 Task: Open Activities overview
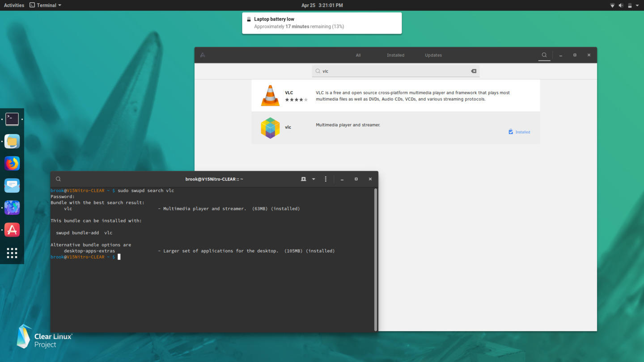pyautogui.click(x=14, y=5)
